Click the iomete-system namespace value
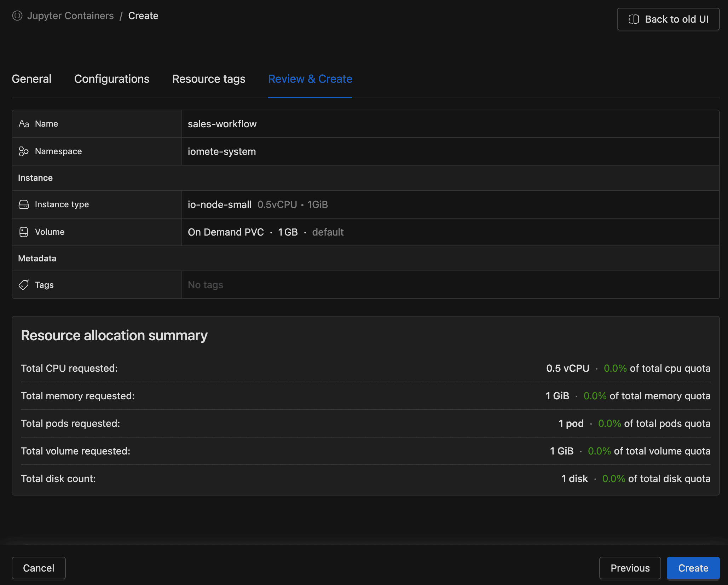Image resolution: width=728 pixels, height=585 pixels. click(x=222, y=151)
